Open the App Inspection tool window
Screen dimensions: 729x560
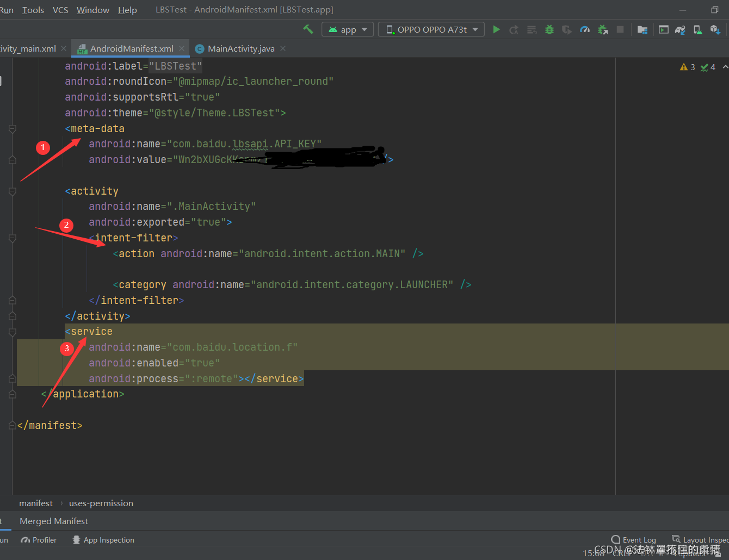click(103, 540)
